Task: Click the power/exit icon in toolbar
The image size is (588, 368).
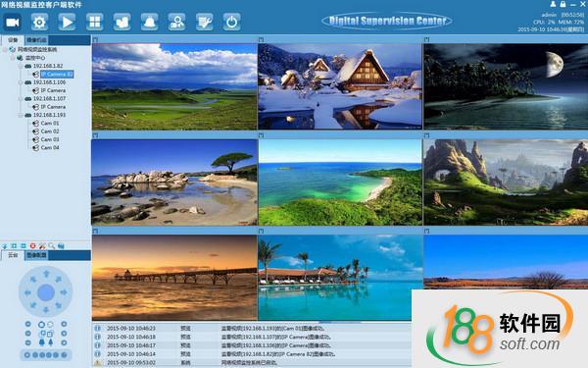Action: tap(231, 23)
